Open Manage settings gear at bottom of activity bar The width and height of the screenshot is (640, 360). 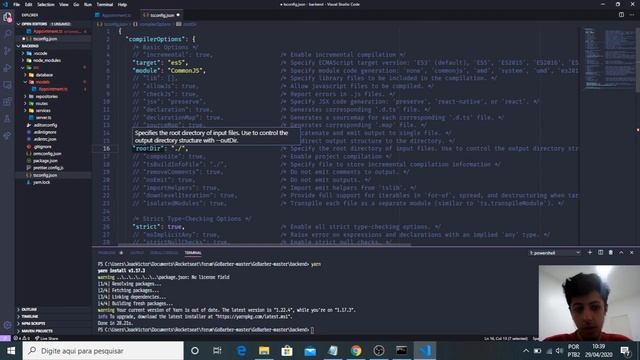point(7,325)
